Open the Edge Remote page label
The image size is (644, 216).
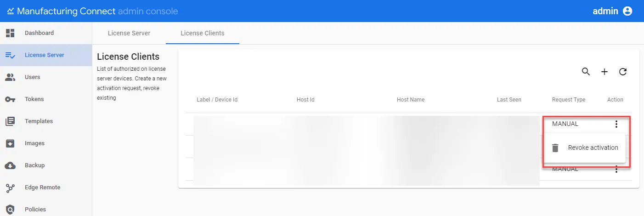pos(42,188)
